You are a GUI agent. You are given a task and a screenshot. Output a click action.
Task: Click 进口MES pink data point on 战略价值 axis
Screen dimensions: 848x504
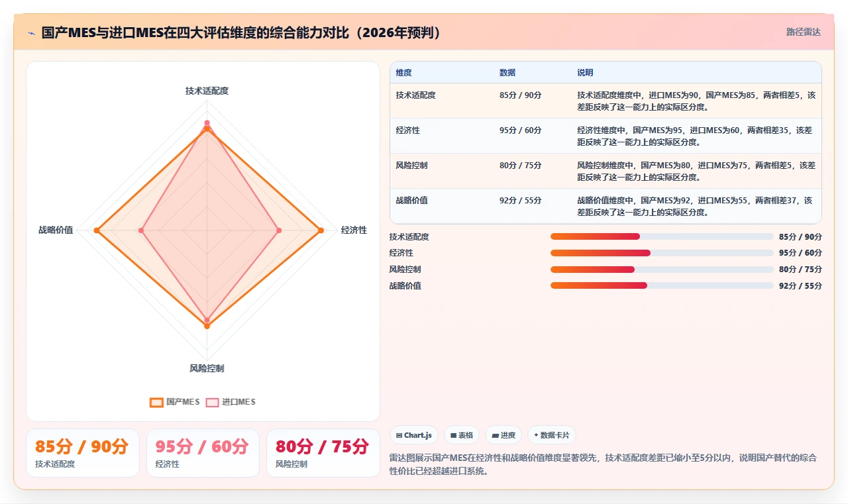[x=140, y=230]
